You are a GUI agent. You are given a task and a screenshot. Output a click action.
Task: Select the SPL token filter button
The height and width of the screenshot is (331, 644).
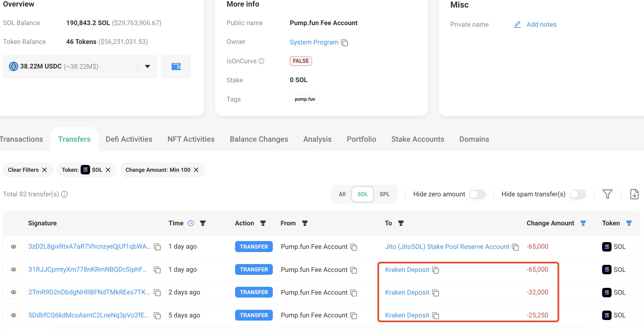pyautogui.click(x=384, y=194)
